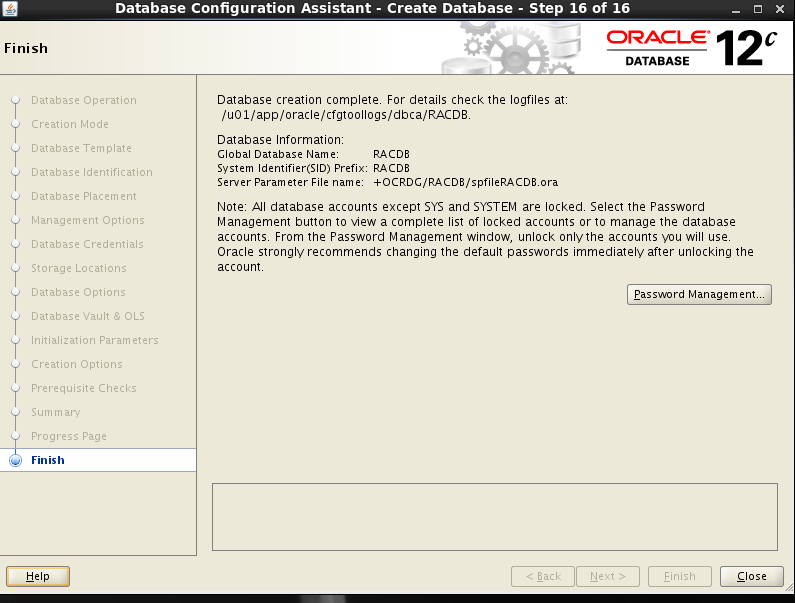Screen dimensions: 795x603
Task: Click the greyed-out Finish button
Action: pos(680,576)
